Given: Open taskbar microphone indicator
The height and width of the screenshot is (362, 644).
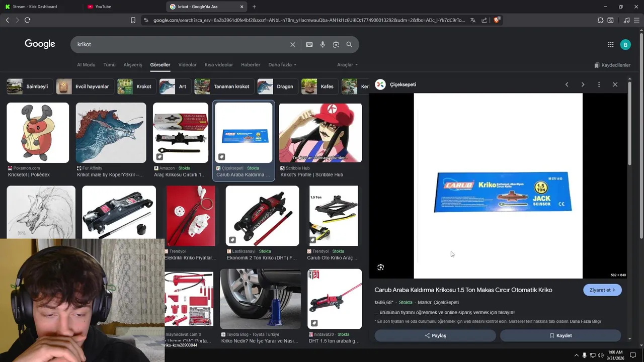Looking at the screenshot, I should coord(584,355).
